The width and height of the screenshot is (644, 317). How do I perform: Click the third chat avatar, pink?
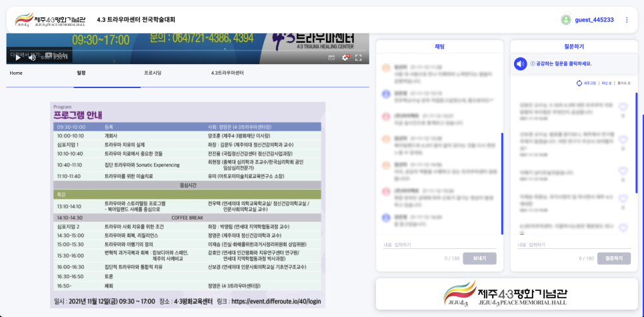pyautogui.click(x=385, y=117)
